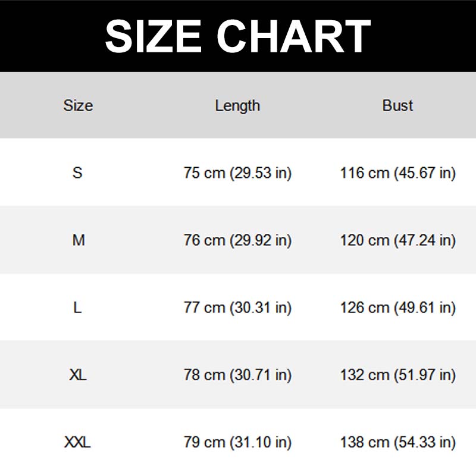The image size is (476, 476).
Task: Select the 77 cm (30.31 in) length cell
Action: tap(237, 308)
